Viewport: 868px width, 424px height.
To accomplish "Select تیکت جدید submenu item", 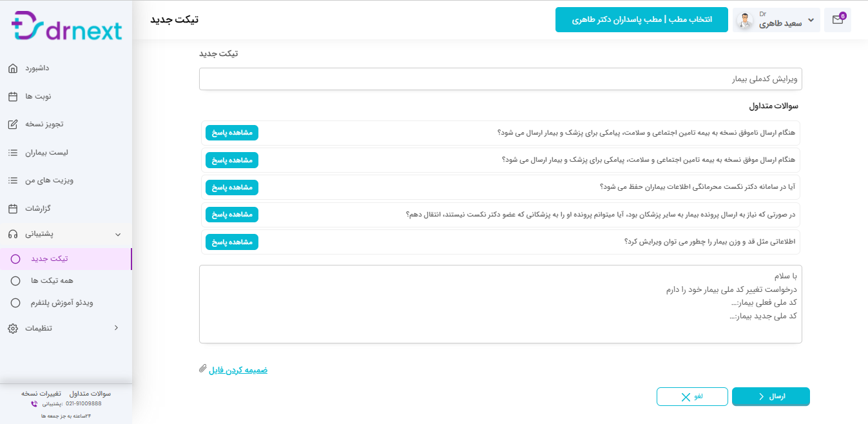I will click(x=66, y=259).
